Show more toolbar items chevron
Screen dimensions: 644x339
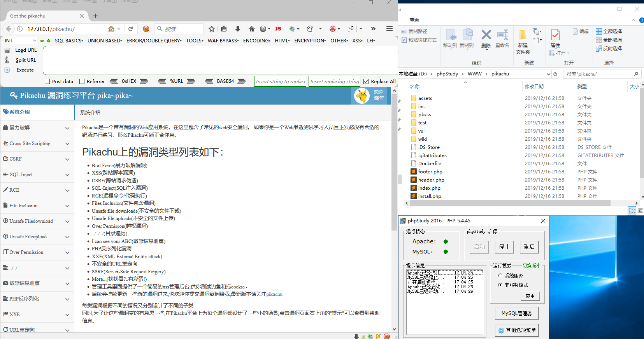pyautogui.click(x=373, y=29)
